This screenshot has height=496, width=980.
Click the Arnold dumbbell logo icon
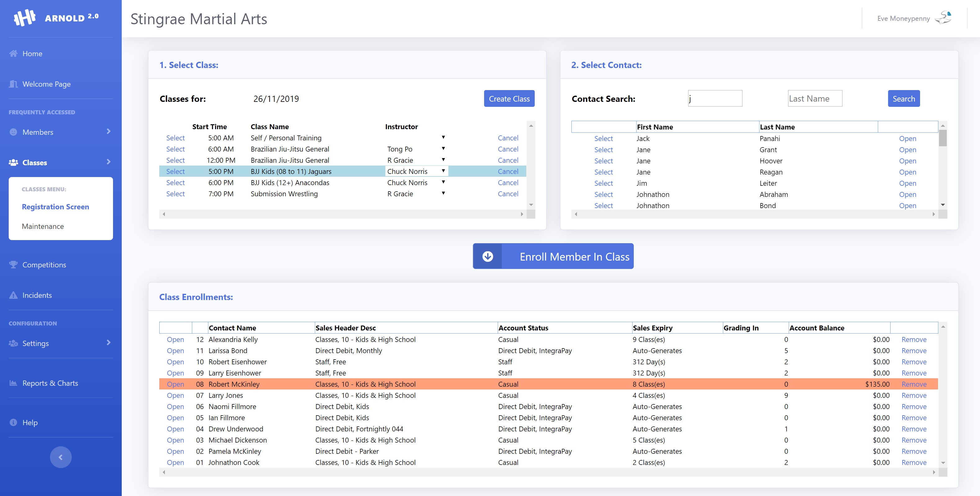click(24, 17)
